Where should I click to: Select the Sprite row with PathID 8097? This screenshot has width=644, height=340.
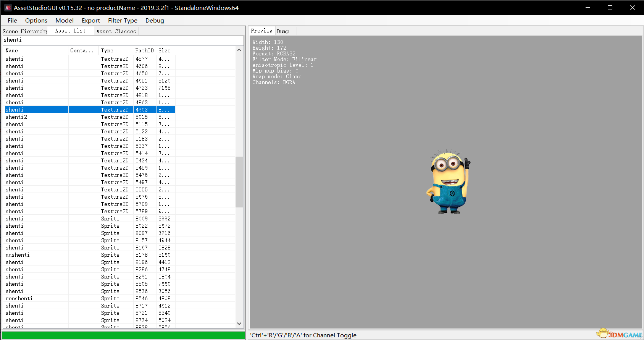tap(90, 233)
